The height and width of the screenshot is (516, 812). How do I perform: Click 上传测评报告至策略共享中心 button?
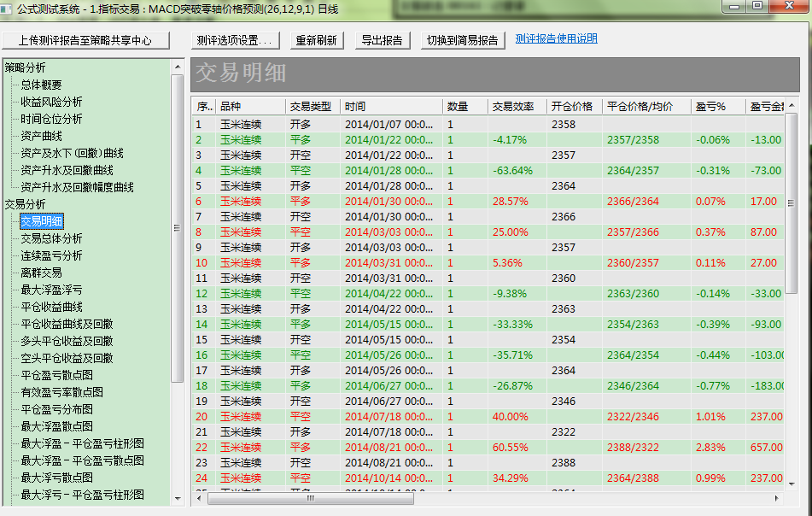85,40
